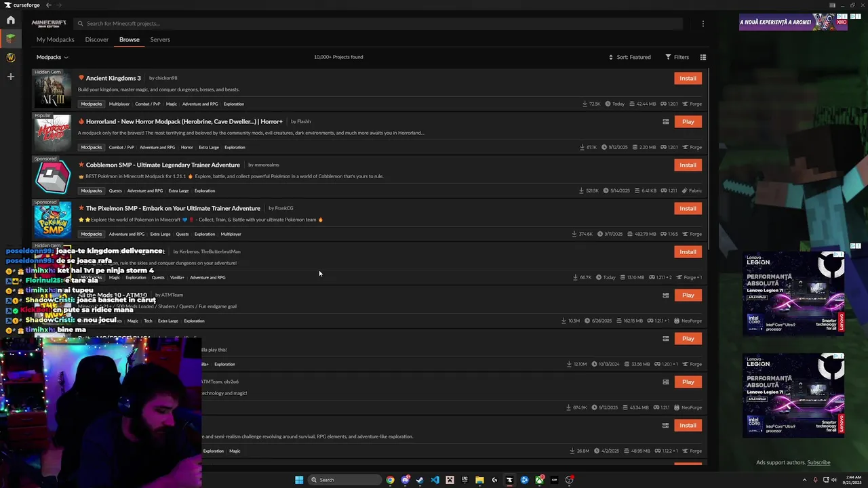Open Epic Games launcher from taskbar
Screen dimensions: 868x488
tap(465, 480)
